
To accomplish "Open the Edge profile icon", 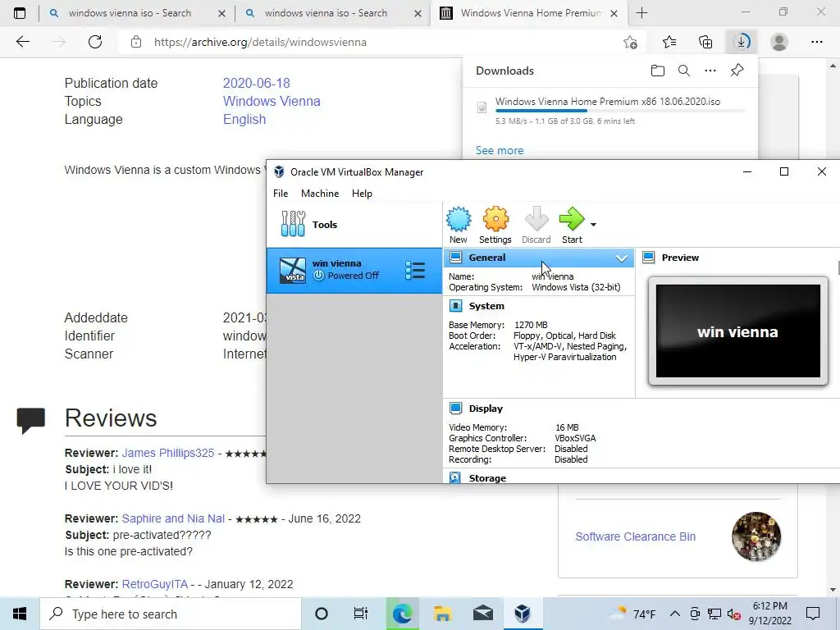I will click(779, 42).
